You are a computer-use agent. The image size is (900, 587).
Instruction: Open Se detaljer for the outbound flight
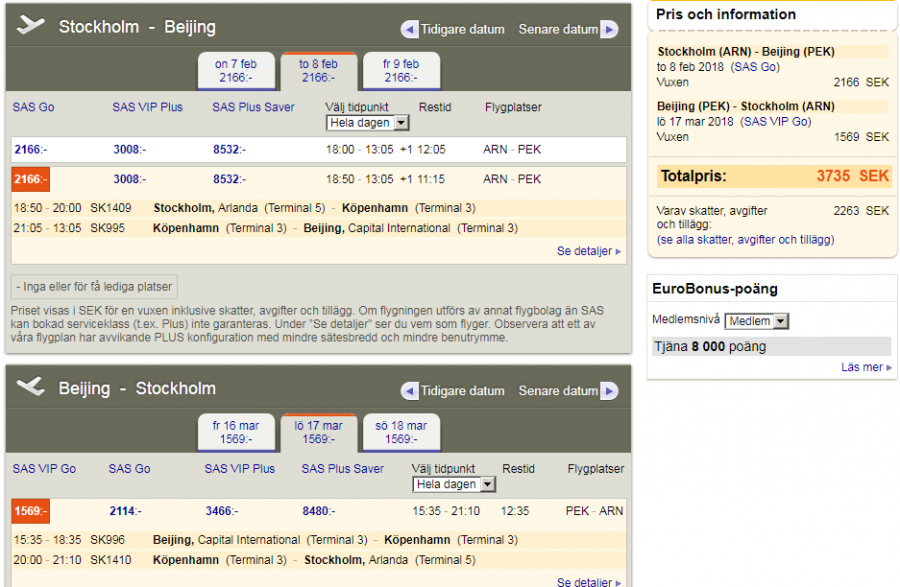point(589,251)
